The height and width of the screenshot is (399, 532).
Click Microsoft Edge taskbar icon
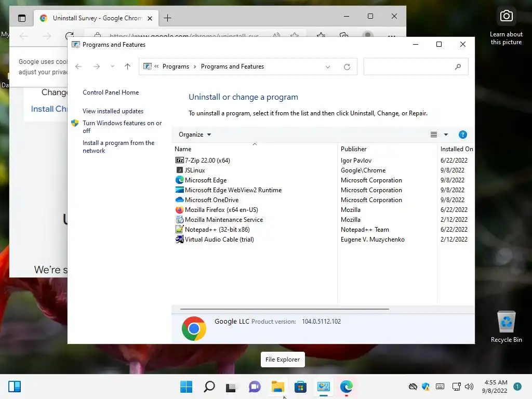[347, 387]
